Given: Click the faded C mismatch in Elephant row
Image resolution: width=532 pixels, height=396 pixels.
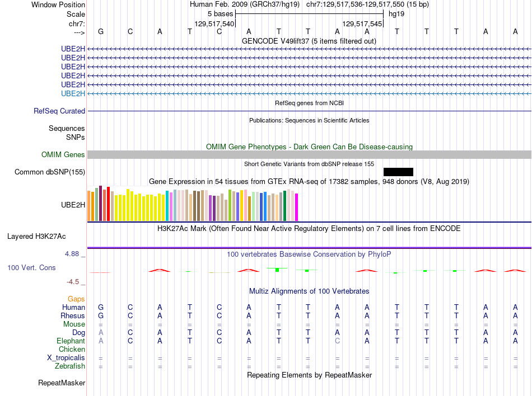Looking at the screenshot, I should [x=337, y=341].
